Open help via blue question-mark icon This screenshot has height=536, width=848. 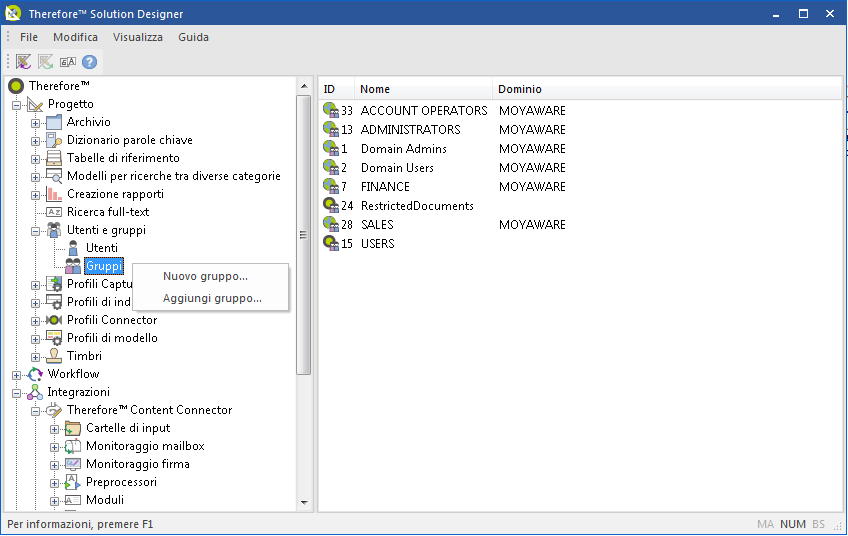(89, 62)
